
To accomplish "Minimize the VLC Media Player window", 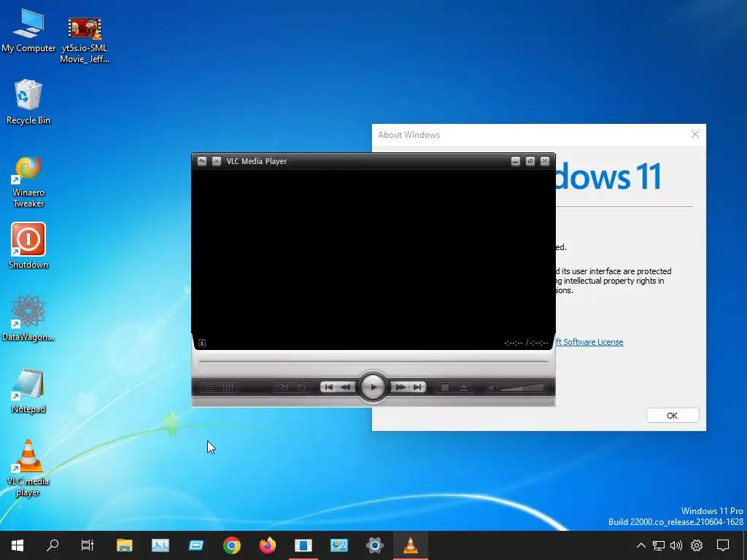I will pos(516,161).
